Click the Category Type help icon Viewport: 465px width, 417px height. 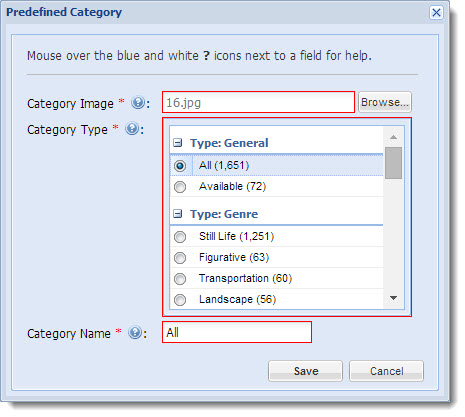(132, 129)
